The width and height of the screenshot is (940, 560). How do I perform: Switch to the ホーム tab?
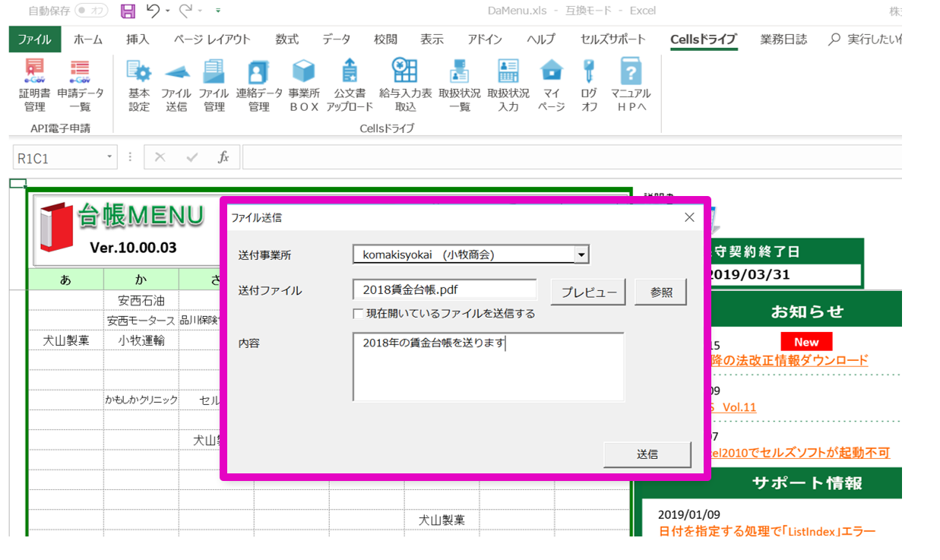point(88,40)
